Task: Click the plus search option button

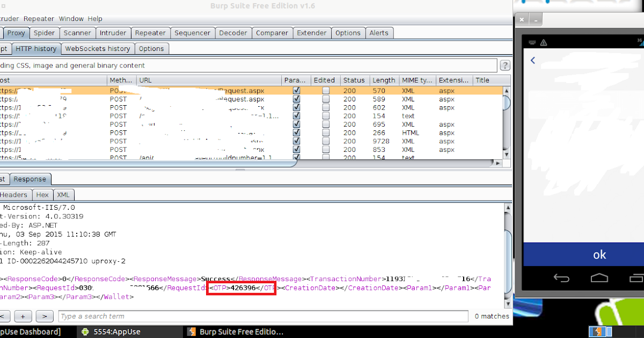Action: [x=23, y=316]
